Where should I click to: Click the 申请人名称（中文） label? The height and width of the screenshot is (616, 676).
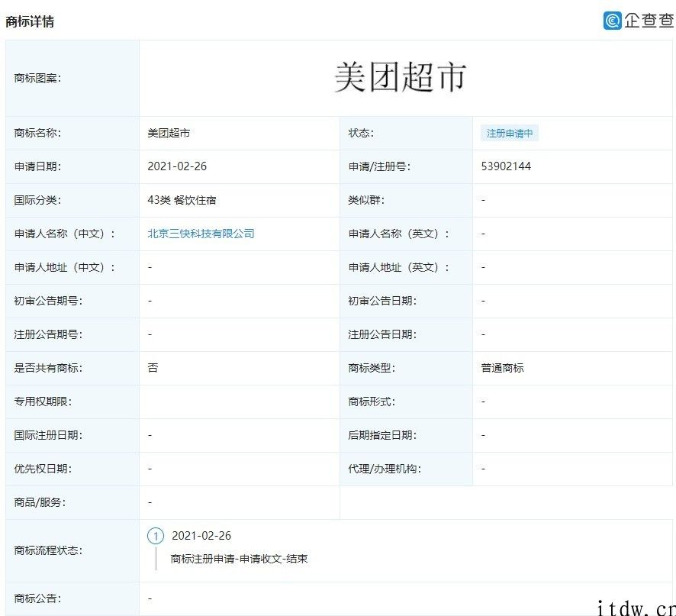(x=65, y=234)
